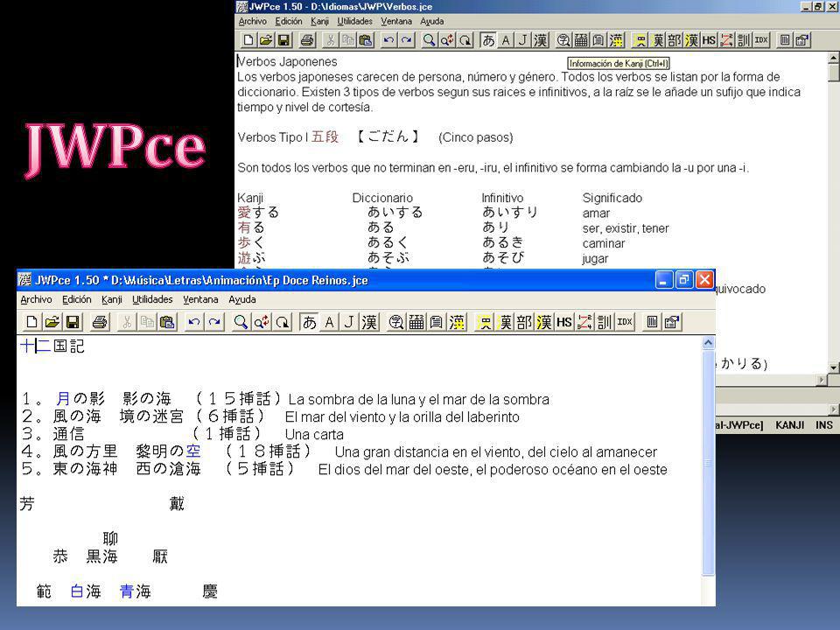Screen dimensions: 840x630
Task: Click the INS indicator in the Verbos.jce status bar
Action: [824, 425]
